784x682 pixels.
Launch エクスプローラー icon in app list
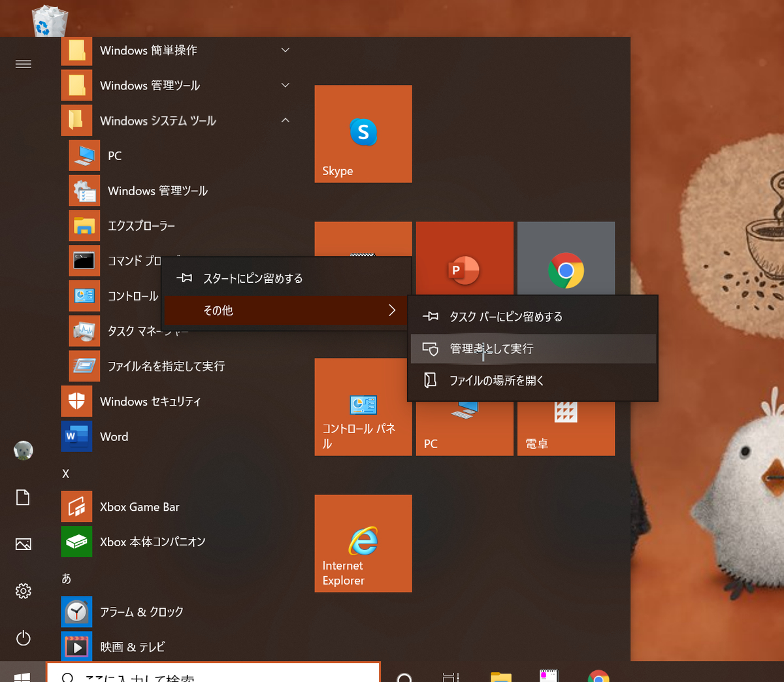(84, 226)
